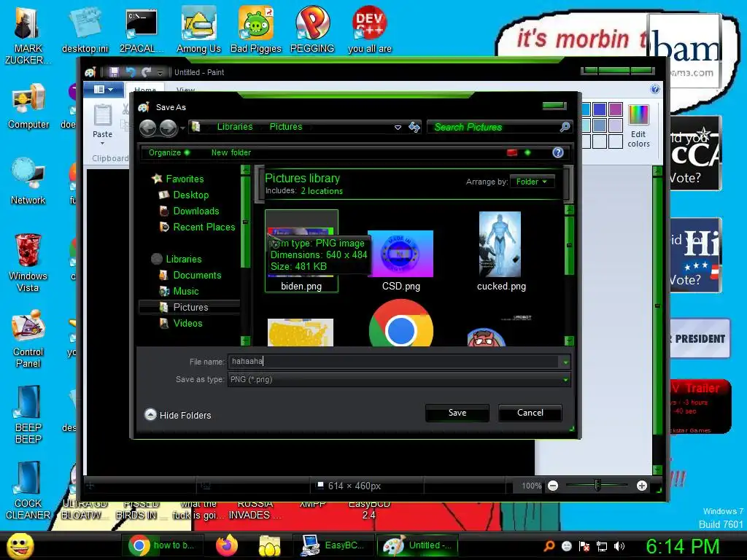Open Recent Places in navigation pane
Image resolution: width=747 pixels, height=560 pixels.
(x=204, y=227)
